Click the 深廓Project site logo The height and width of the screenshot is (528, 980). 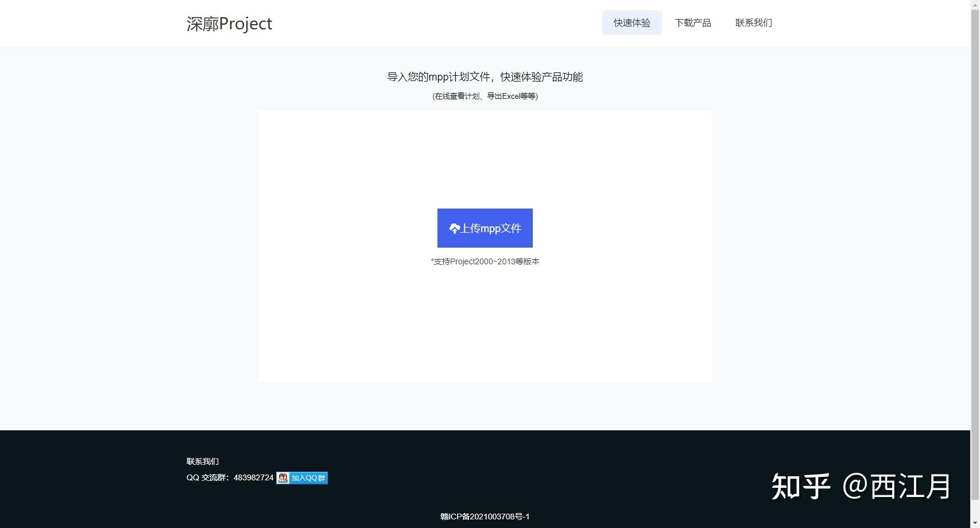(229, 24)
